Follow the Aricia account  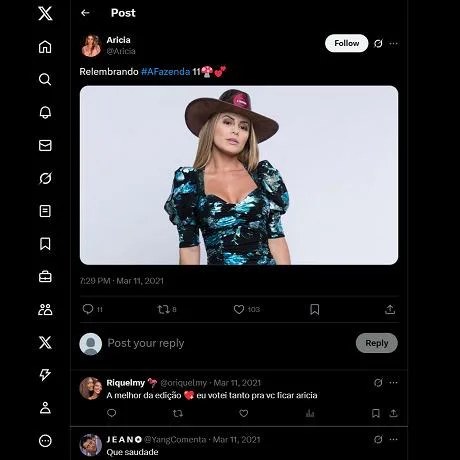pyautogui.click(x=347, y=43)
